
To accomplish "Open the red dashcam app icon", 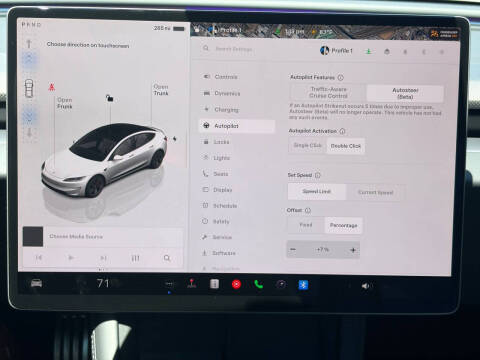I will point(236,284).
